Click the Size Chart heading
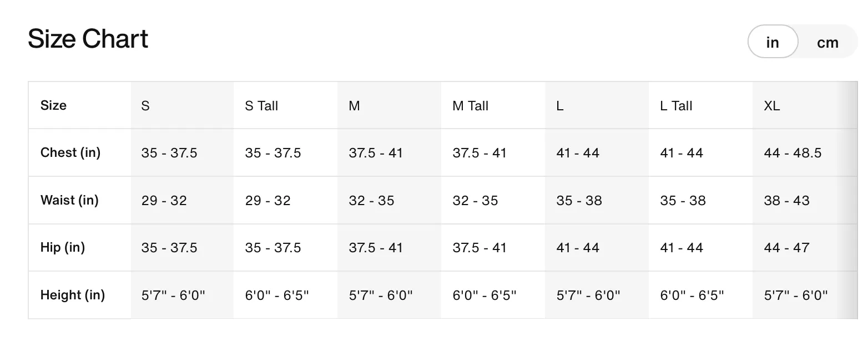 pos(88,39)
